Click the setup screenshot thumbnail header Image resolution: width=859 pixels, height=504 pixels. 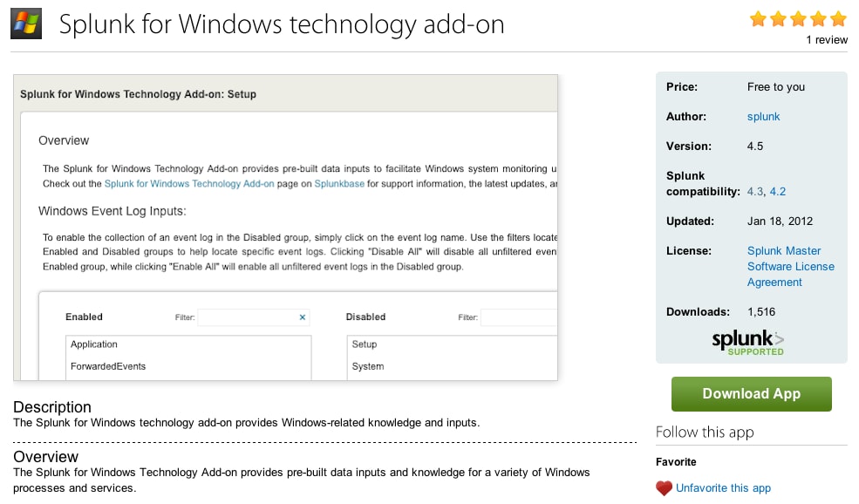click(x=138, y=94)
